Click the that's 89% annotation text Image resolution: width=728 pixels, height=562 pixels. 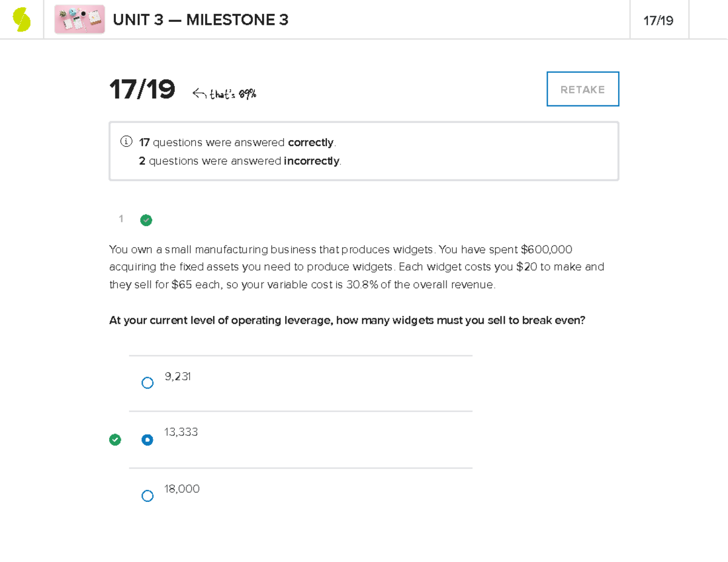(x=233, y=94)
